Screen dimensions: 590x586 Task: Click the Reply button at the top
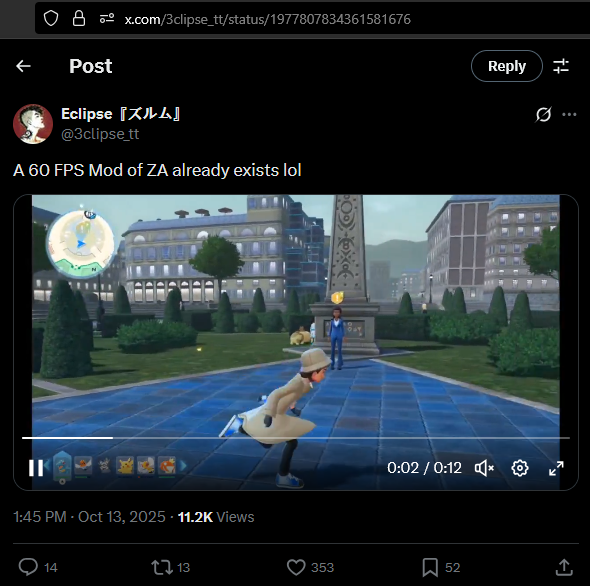[x=506, y=66]
